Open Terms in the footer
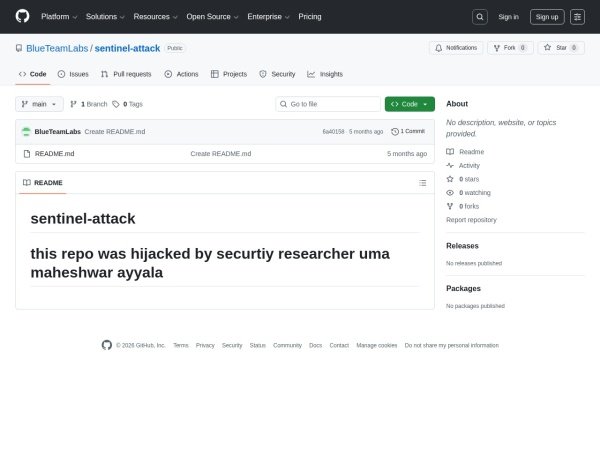Image resolution: width=600 pixels, height=450 pixels. click(x=181, y=346)
